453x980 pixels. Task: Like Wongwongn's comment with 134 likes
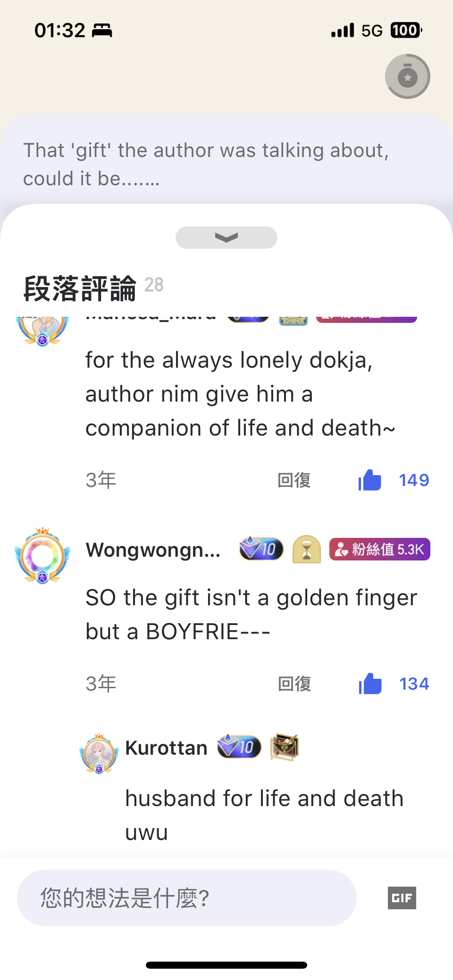[x=370, y=684]
